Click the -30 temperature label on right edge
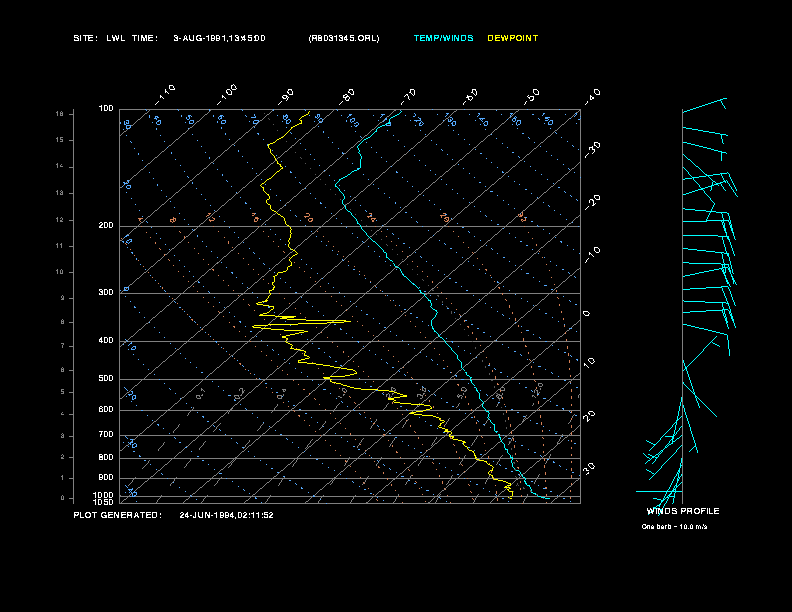The image size is (792, 612). [x=592, y=150]
